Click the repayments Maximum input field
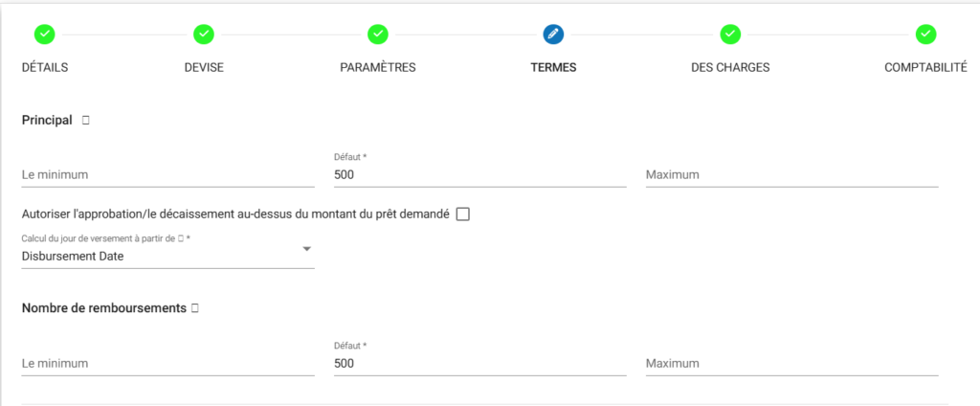This screenshot has height=406, width=980. [x=791, y=364]
